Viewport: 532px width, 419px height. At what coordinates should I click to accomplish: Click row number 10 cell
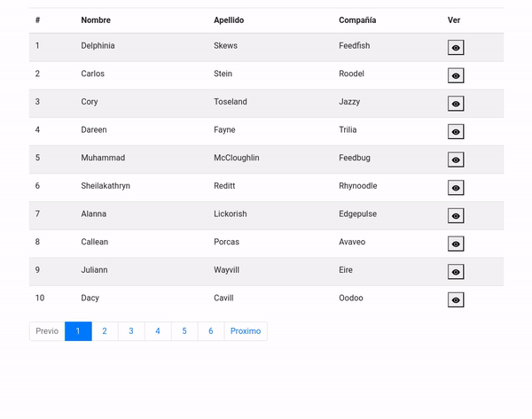[x=40, y=298]
